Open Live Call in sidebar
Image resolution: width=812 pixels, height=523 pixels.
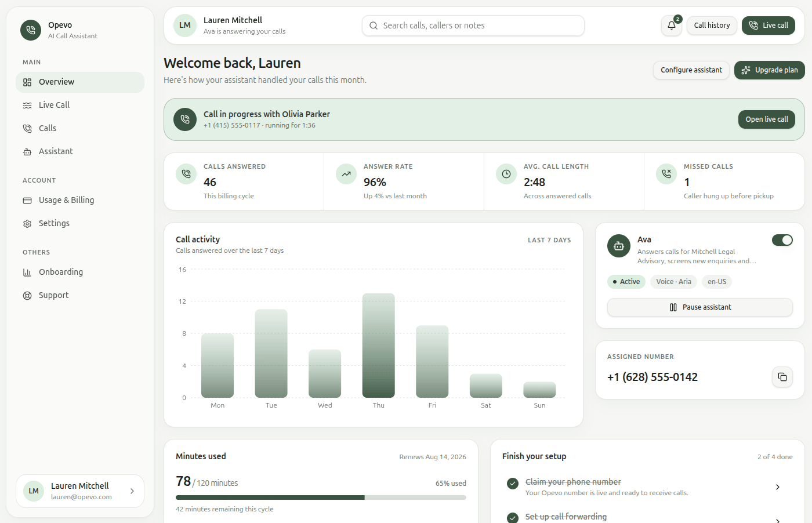(x=80, y=106)
